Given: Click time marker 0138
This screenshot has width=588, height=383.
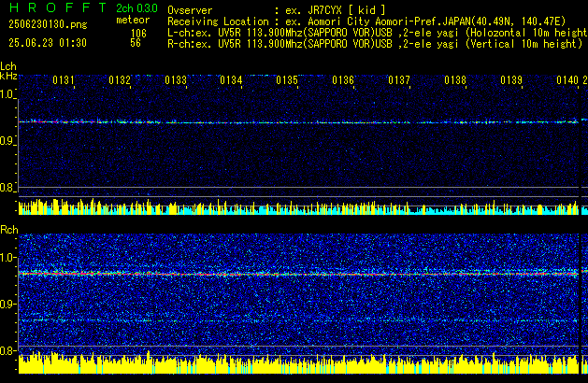Looking at the screenshot, I should (455, 80).
